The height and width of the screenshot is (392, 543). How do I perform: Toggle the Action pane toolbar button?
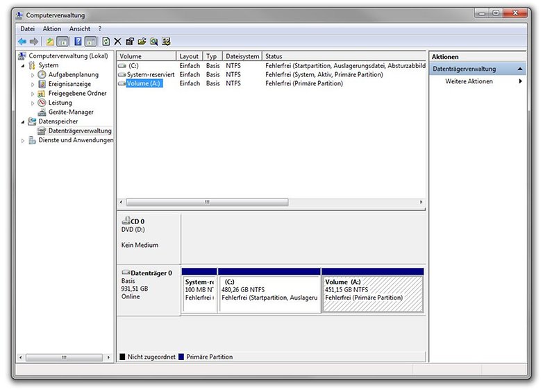[91, 42]
